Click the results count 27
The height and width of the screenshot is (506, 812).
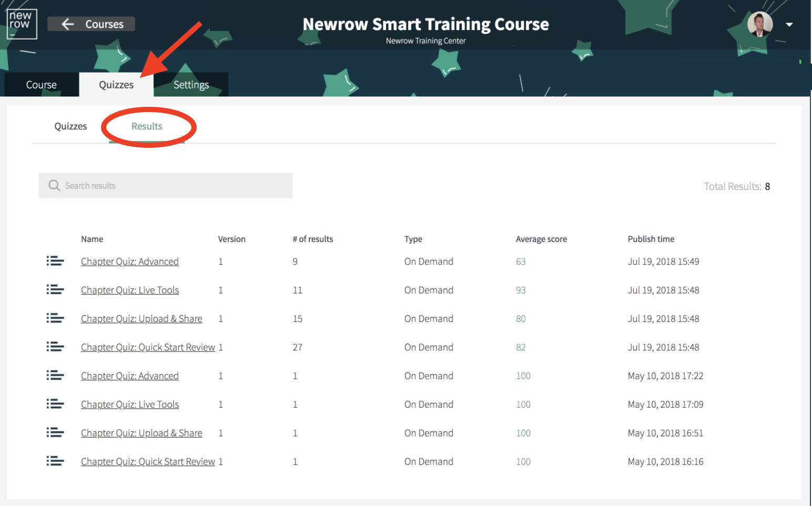click(x=298, y=347)
